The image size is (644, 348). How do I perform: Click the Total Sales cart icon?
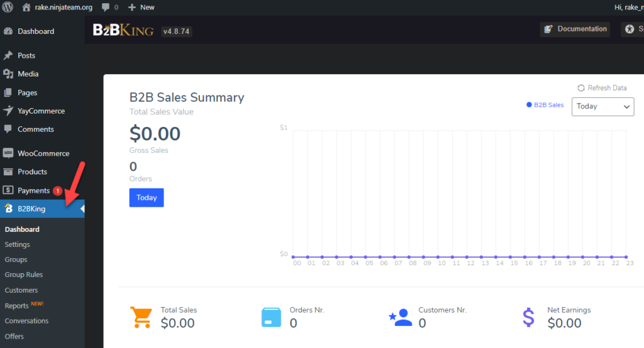click(x=141, y=317)
